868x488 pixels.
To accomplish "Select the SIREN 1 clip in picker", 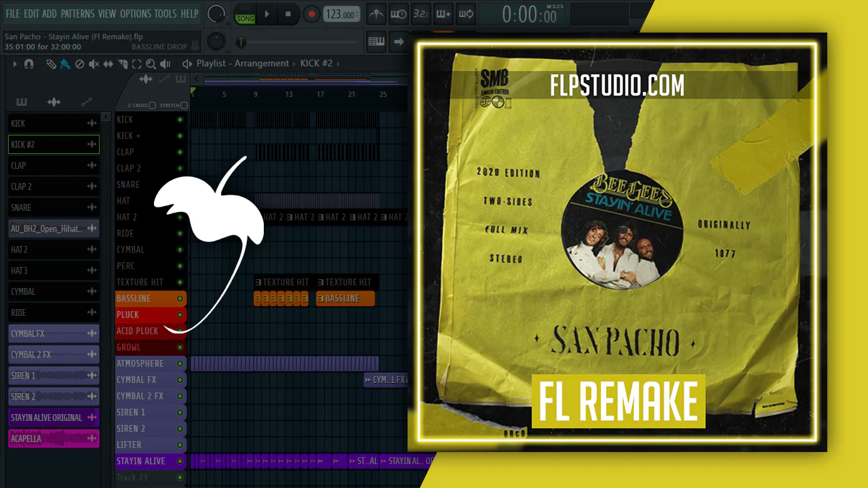I will click(x=54, y=375).
